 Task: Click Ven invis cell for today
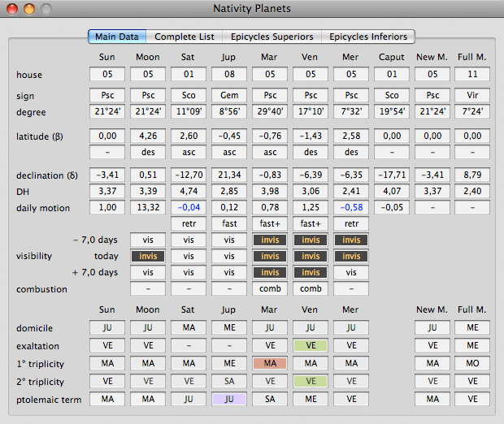coord(311,256)
